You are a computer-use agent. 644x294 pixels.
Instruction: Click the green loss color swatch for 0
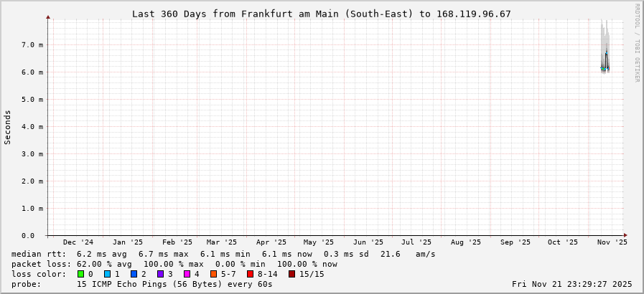81,274
